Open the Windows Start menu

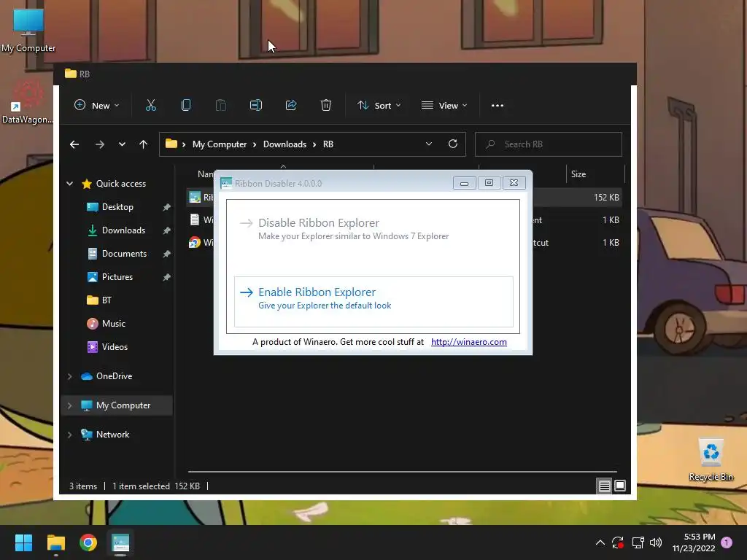point(23,542)
